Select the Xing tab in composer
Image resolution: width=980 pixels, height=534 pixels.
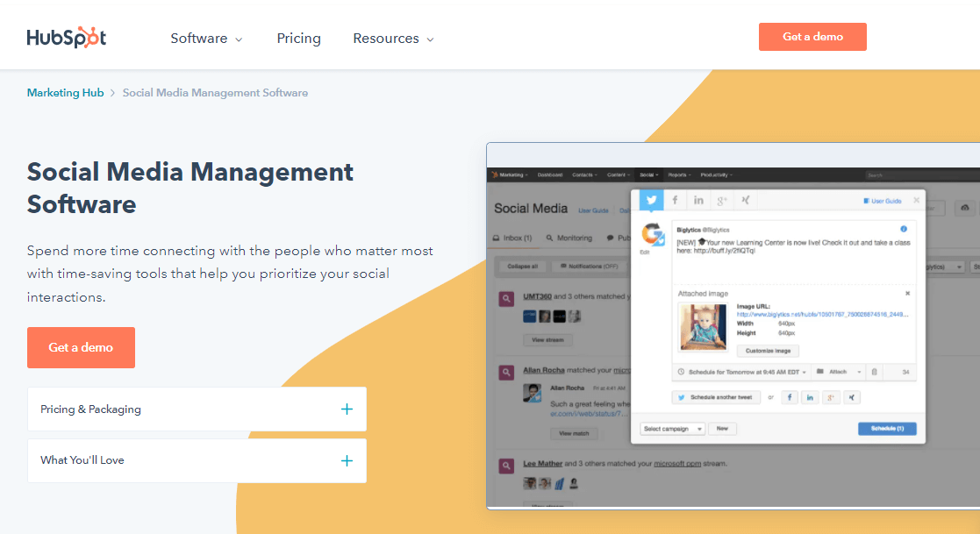[746, 200]
